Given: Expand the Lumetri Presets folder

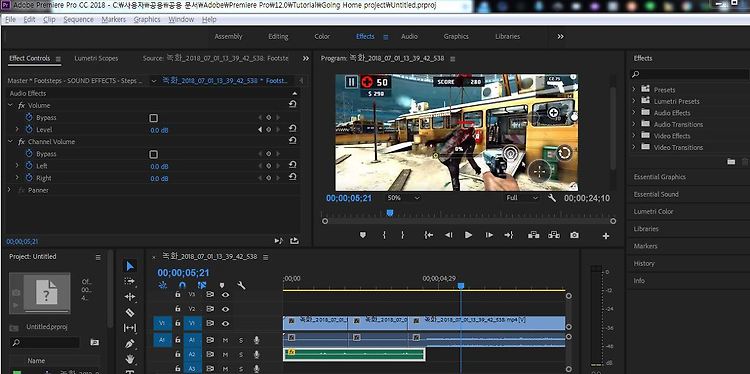Looking at the screenshot, I should coord(634,101).
